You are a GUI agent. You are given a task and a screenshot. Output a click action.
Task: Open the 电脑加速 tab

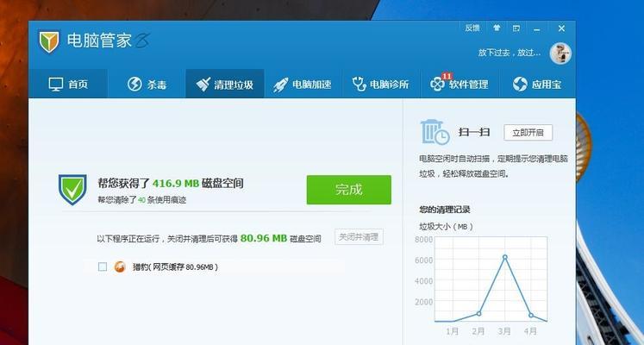[x=303, y=85]
